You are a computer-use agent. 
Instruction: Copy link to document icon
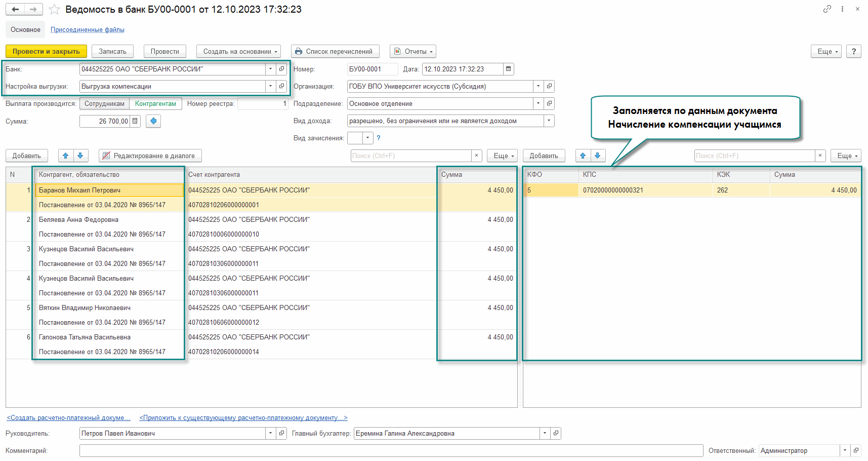coord(827,9)
